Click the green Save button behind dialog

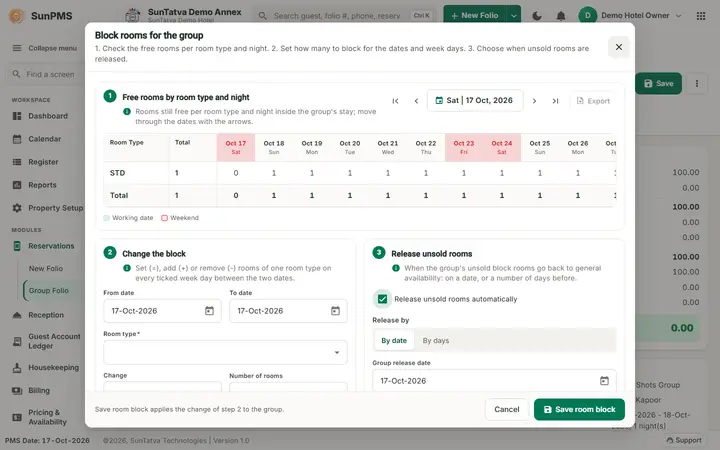point(658,84)
